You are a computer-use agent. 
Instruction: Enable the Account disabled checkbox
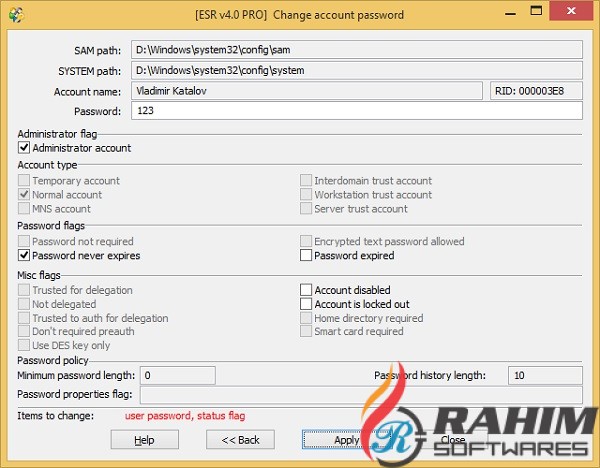coord(306,290)
